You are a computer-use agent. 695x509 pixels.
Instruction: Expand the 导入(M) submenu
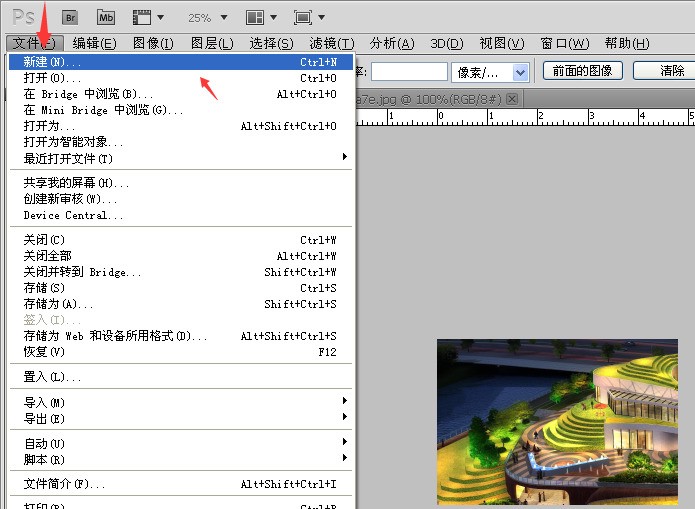pyautogui.click(x=181, y=402)
